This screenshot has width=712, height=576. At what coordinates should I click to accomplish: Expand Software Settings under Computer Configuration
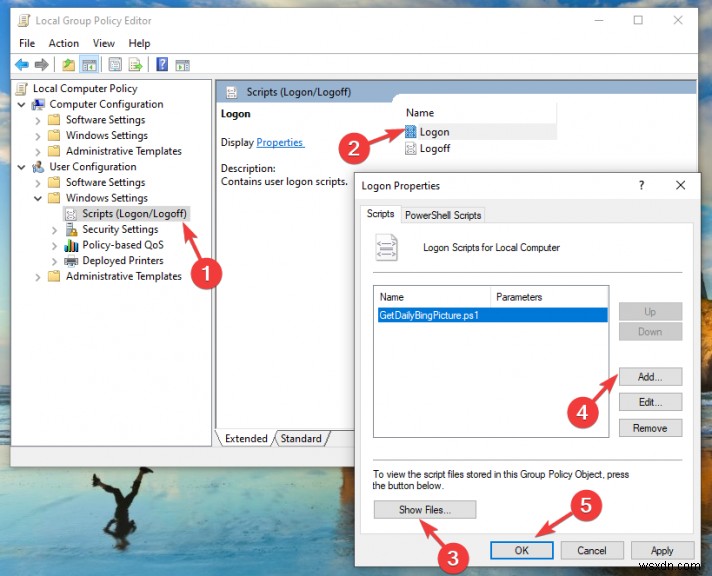point(38,120)
